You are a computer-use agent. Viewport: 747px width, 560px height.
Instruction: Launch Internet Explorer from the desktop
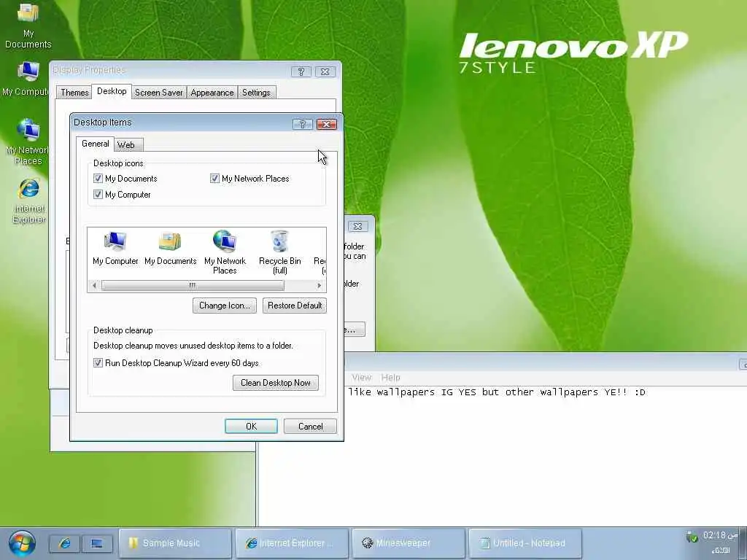pos(28,201)
